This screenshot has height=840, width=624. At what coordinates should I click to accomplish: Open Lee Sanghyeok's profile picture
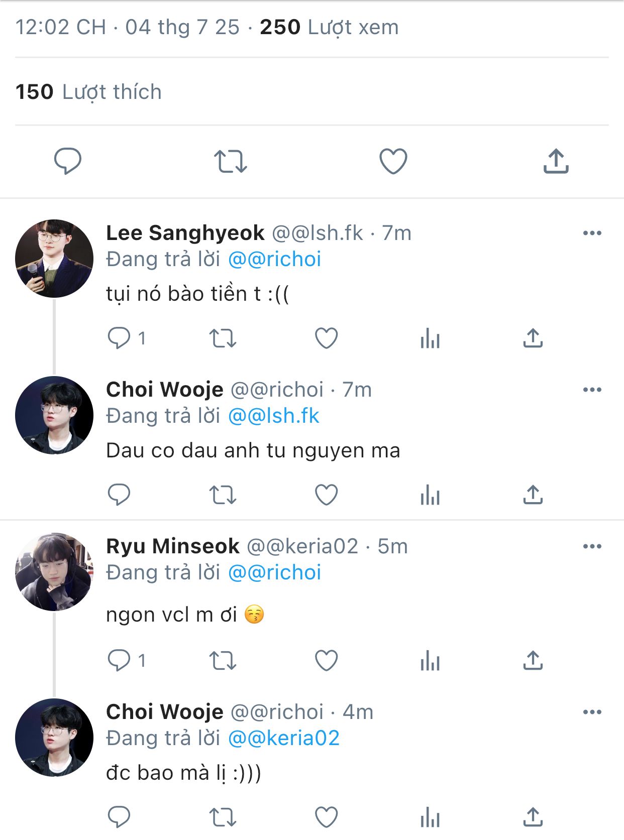click(54, 259)
